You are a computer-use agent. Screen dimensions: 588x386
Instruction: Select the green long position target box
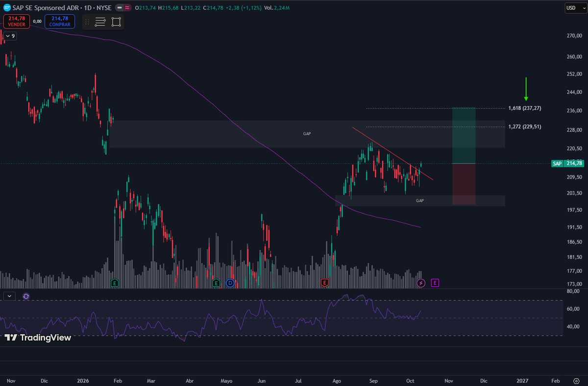[x=464, y=135]
